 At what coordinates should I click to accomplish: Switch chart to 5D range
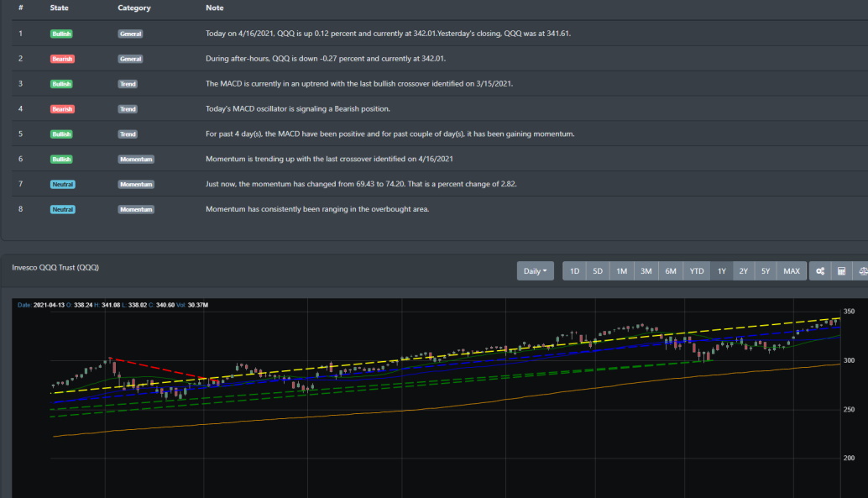[598, 271]
